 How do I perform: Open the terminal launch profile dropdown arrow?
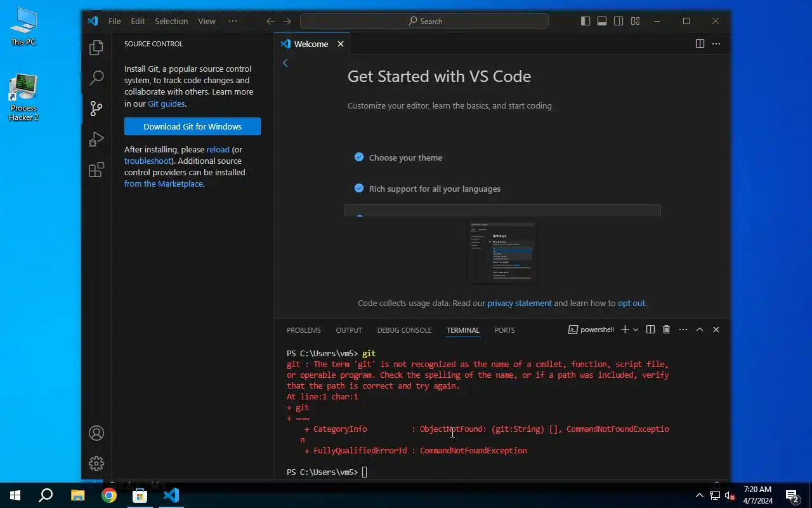pyautogui.click(x=636, y=330)
